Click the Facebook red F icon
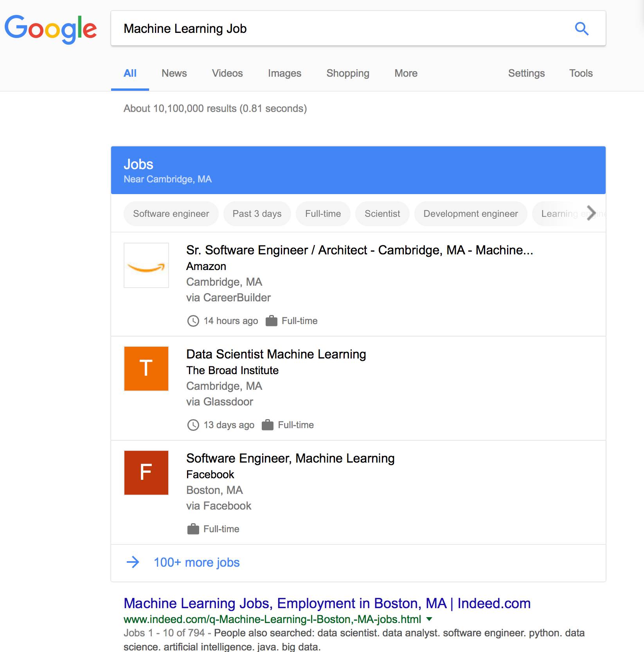Screen dimensions: 644x652 coord(146,473)
